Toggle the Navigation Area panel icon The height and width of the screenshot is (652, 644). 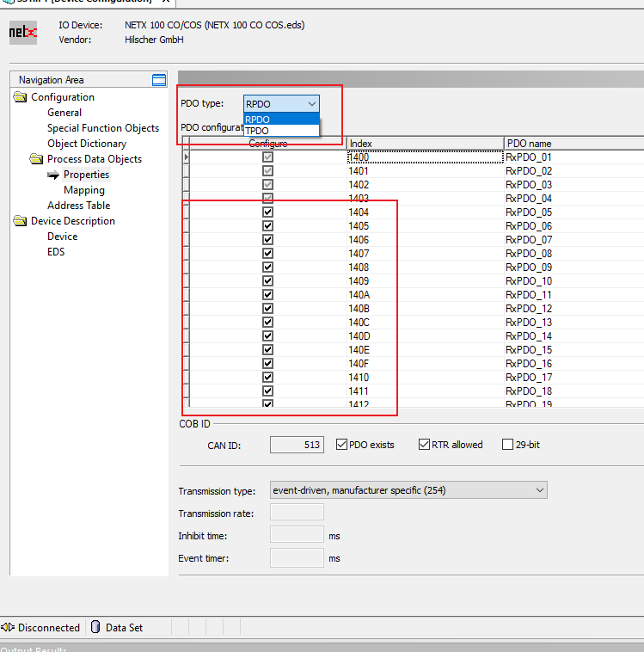[159, 80]
